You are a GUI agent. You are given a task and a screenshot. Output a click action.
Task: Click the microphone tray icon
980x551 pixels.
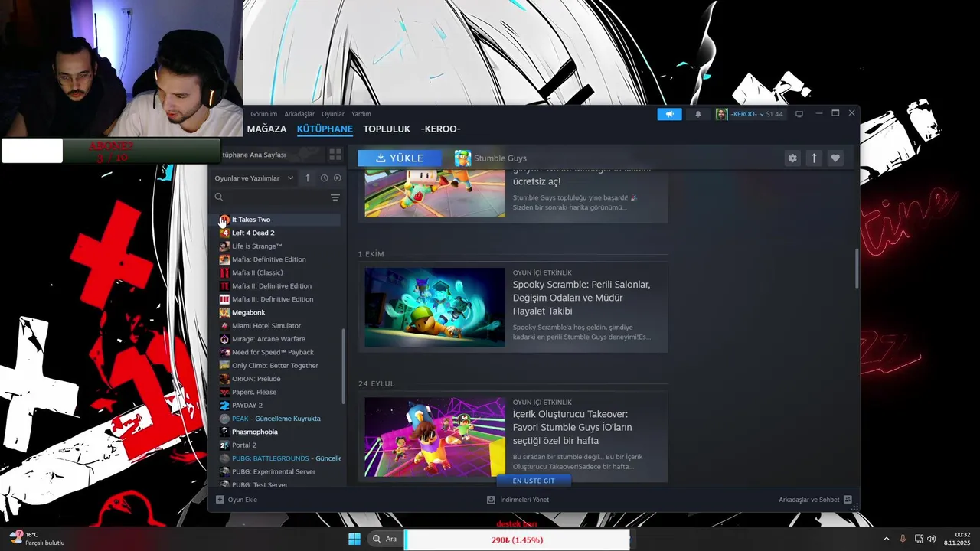click(903, 539)
